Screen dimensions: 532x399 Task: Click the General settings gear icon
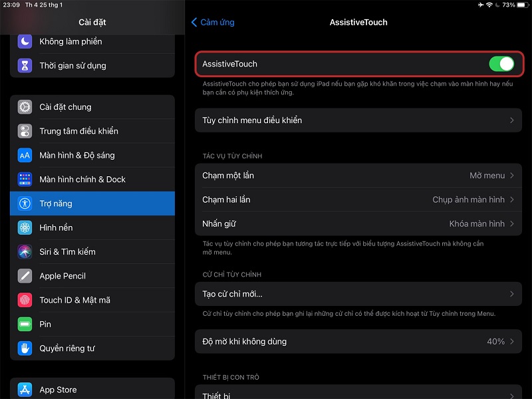click(25, 107)
